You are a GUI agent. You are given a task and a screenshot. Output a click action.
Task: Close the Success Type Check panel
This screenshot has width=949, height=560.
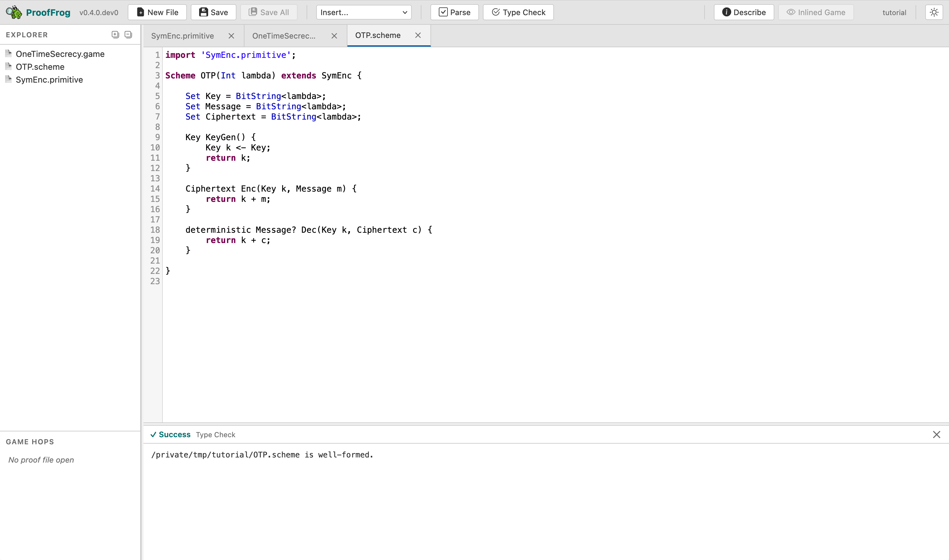point(937,434)
